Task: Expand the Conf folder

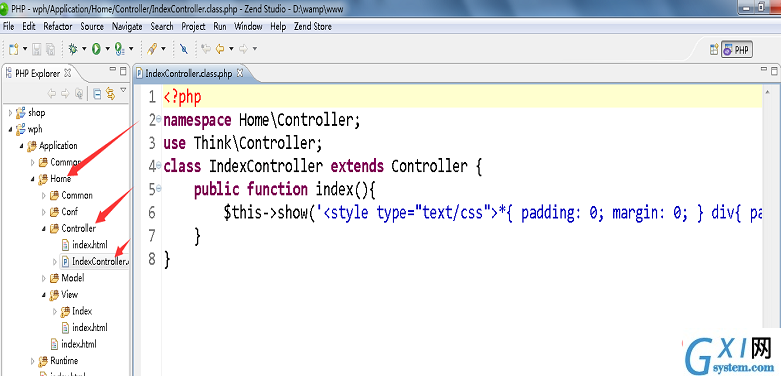Action: [x=43, y=212]
